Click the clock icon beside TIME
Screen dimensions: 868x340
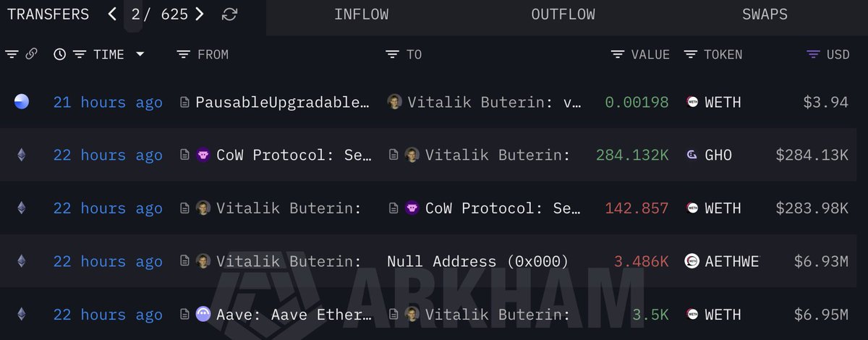click(x=60, y=54)
